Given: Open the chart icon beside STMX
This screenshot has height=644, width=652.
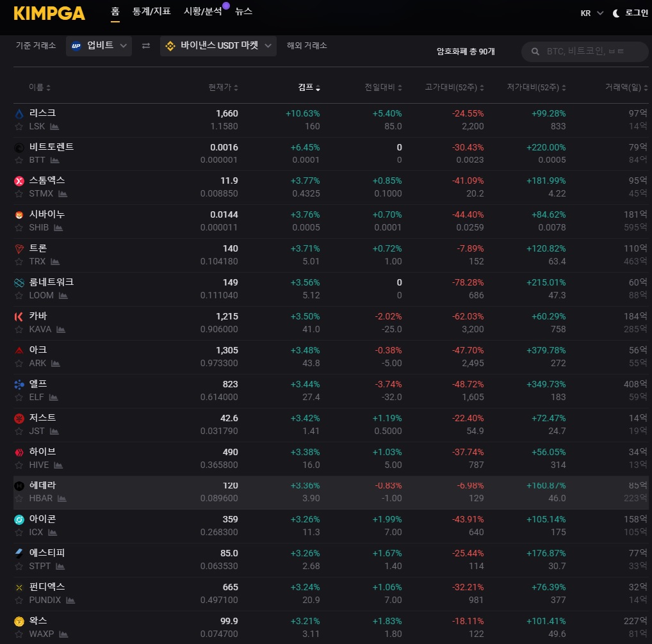Looking at the screenshot, I should pyautogui.click(x=63, y=193).
